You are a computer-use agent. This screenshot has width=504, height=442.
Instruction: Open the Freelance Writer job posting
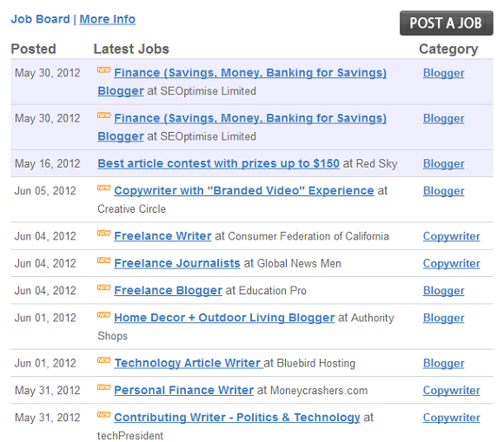(x=162, y=236)
